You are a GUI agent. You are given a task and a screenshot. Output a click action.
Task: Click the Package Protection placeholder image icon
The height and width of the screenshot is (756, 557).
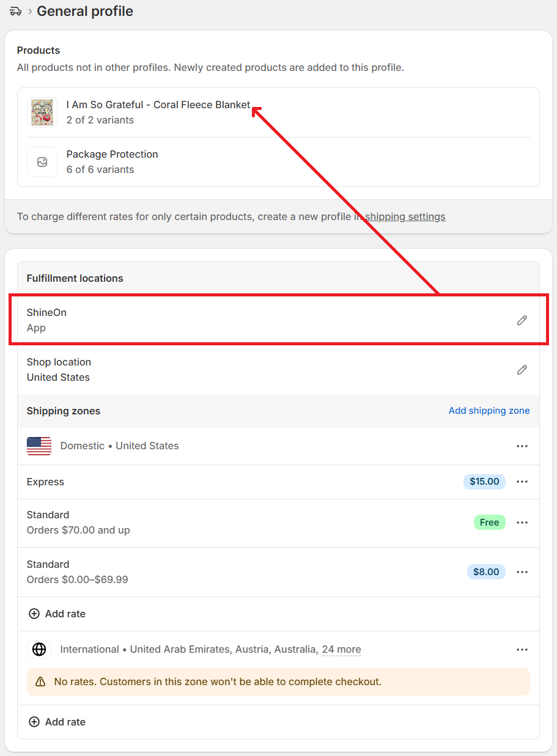click(x=42, y=162)
